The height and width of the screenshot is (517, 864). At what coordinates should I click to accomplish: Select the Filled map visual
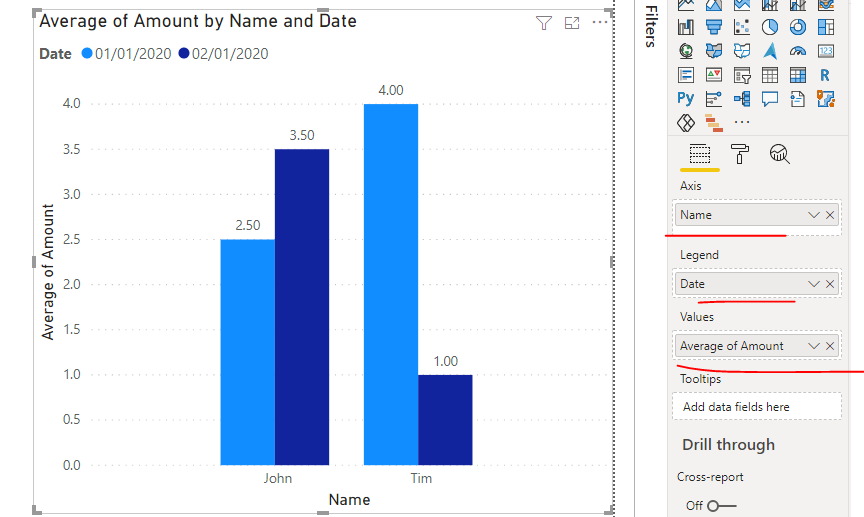[714, 51]
